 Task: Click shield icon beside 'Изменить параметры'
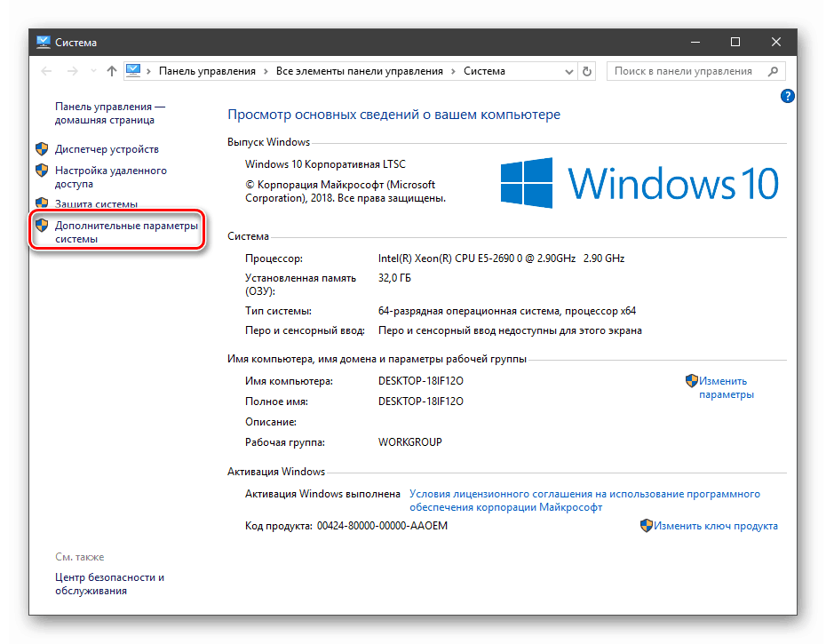691,380
